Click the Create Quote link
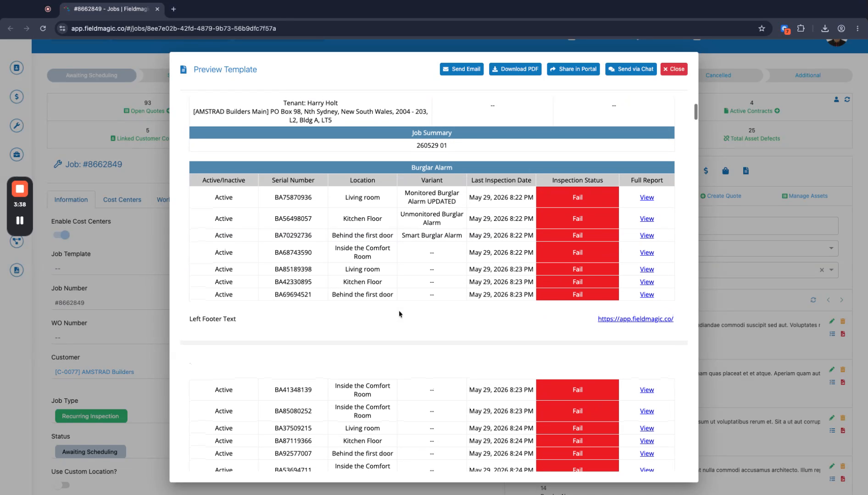This screenshot has height=495, width=868. (x=720, y=196)
